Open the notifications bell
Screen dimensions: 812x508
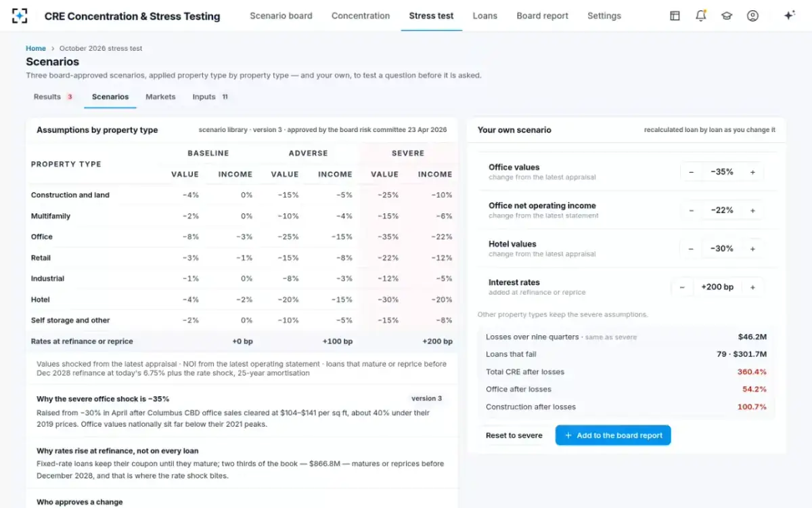click(701, 16)
